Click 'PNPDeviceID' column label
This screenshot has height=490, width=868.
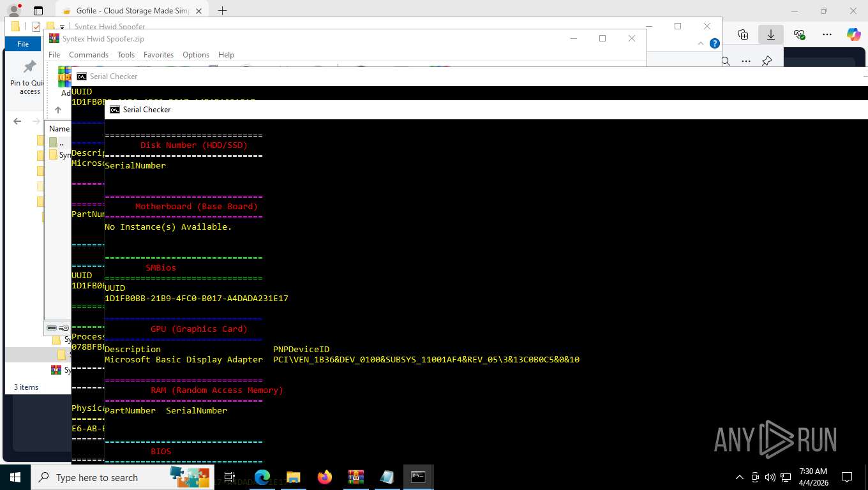[x=301, y=349]
